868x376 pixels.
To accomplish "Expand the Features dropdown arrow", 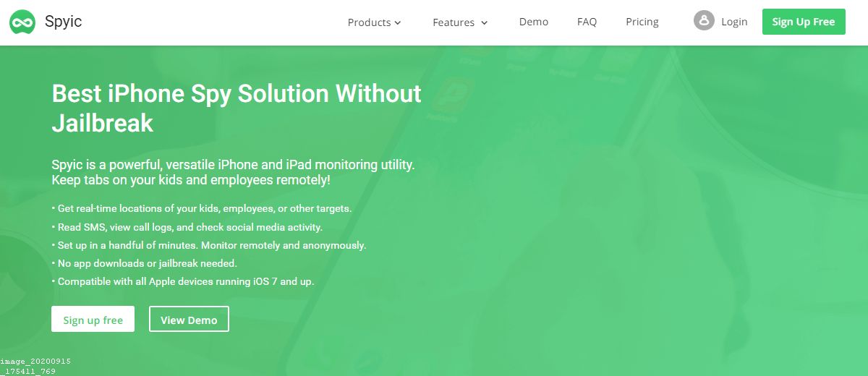I will tap(485, 23).
